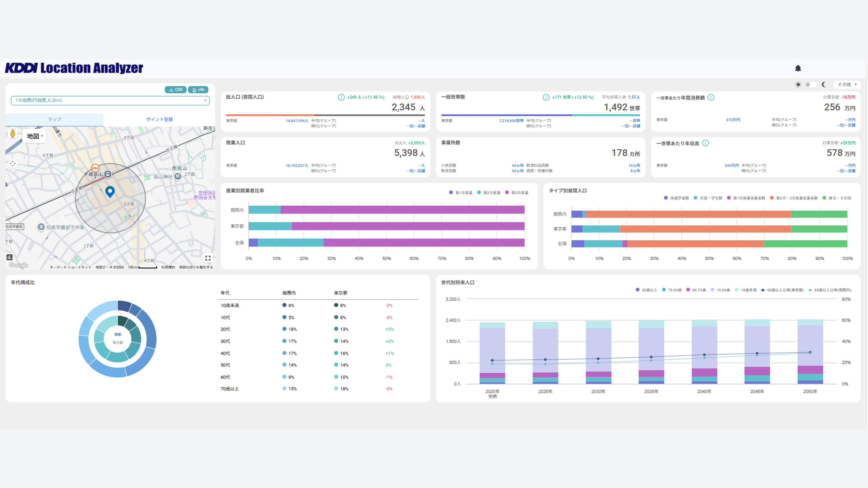This screenshot has width=868, height=488.
Task: Open info icon beside 総人口 (夜間人口)
Action: (x=341, y=97)
